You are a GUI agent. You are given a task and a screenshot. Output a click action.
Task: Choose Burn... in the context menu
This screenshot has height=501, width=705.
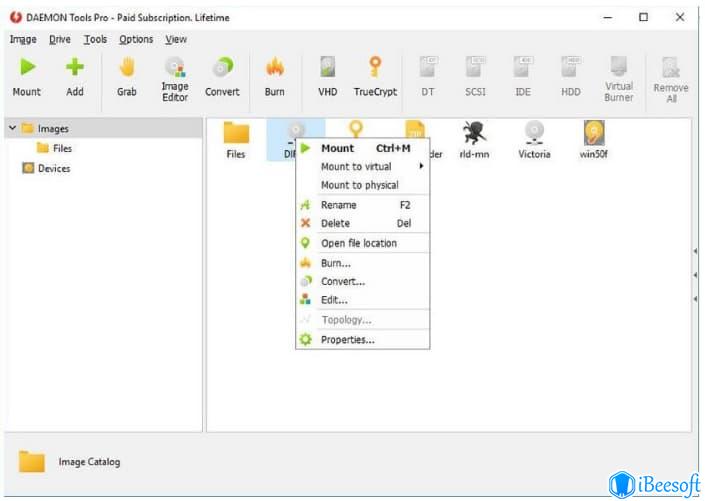(x=362, y=263)
